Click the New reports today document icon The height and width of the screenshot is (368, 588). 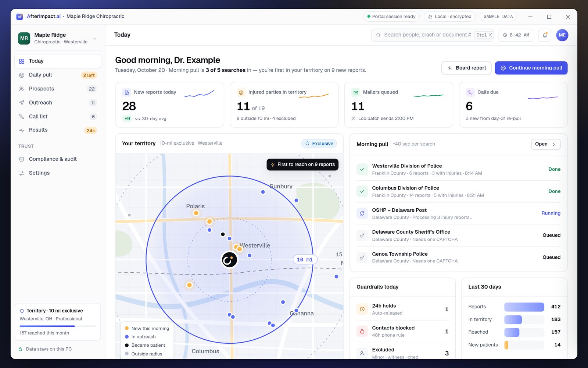(x=126, y=92)
